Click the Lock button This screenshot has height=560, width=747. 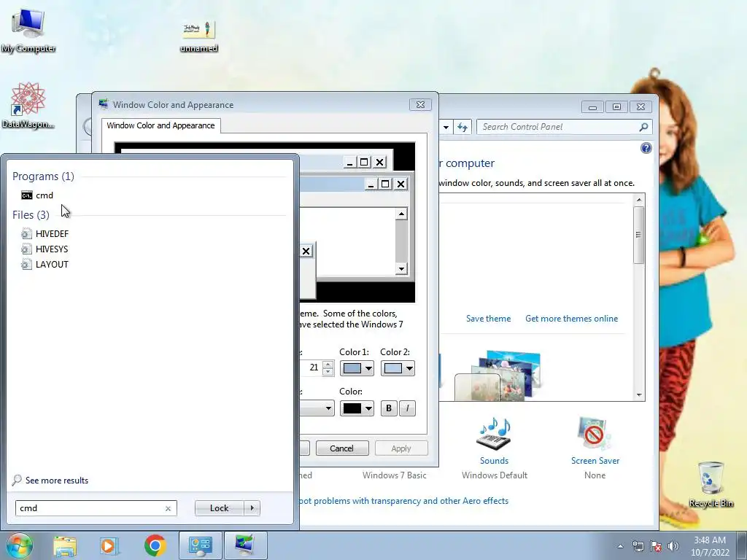pyautogui.click(x=219, y=508)
